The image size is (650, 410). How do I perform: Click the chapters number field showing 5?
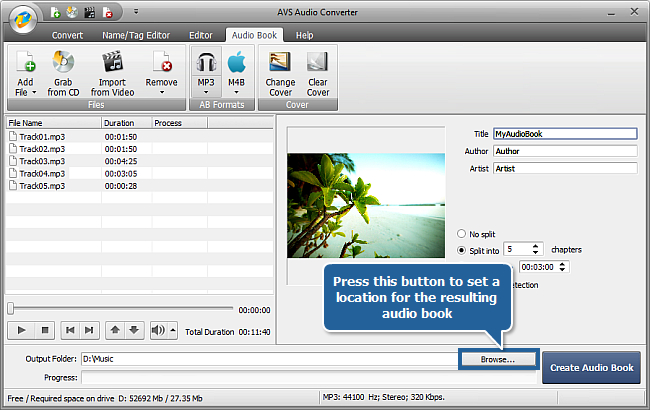[518, 249]
